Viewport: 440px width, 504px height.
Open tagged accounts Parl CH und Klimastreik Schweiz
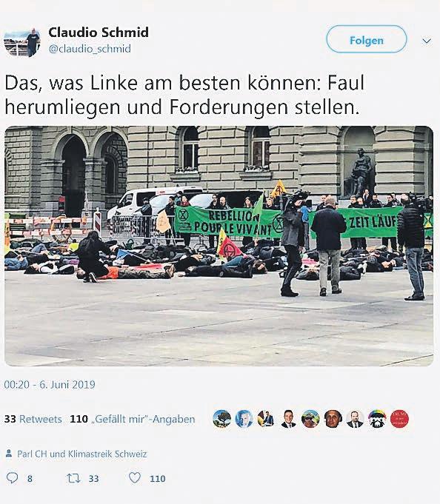click(82, 454)
